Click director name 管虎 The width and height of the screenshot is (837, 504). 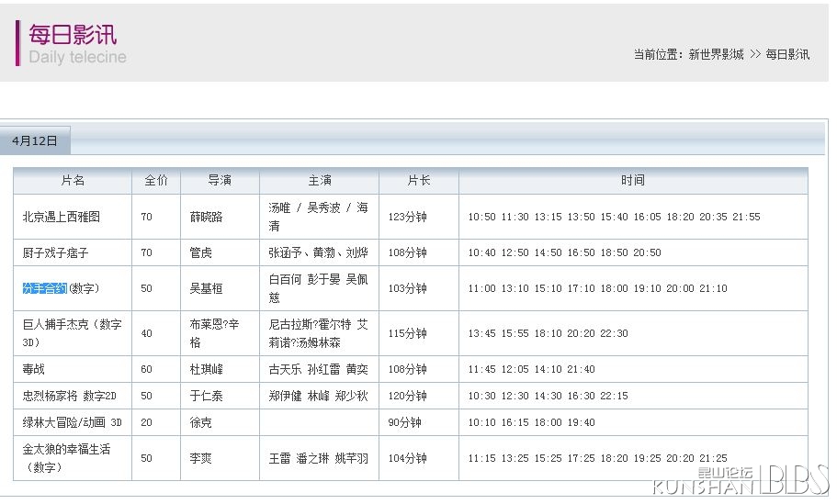200,252
